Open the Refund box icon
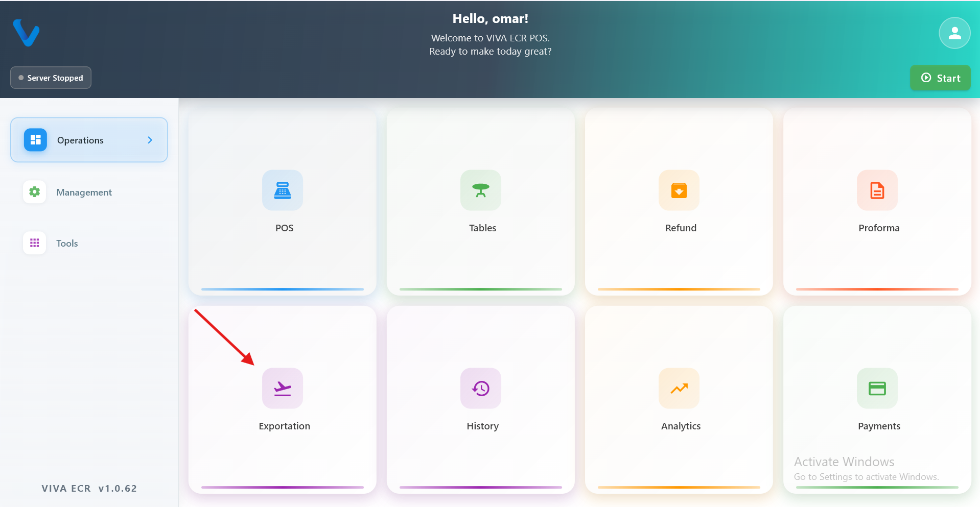The image size is (980, 507). pyautogui.click(x=679, y=190)
